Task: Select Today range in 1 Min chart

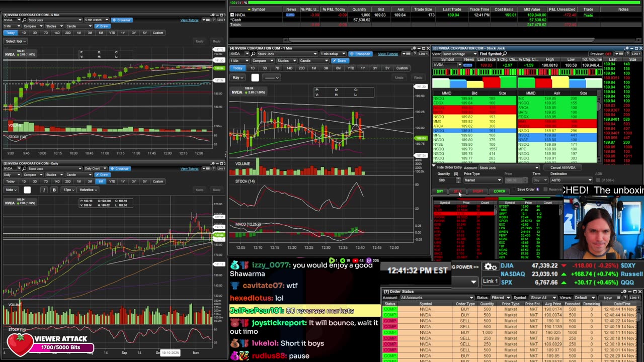Action: click(x=237, y=68)
